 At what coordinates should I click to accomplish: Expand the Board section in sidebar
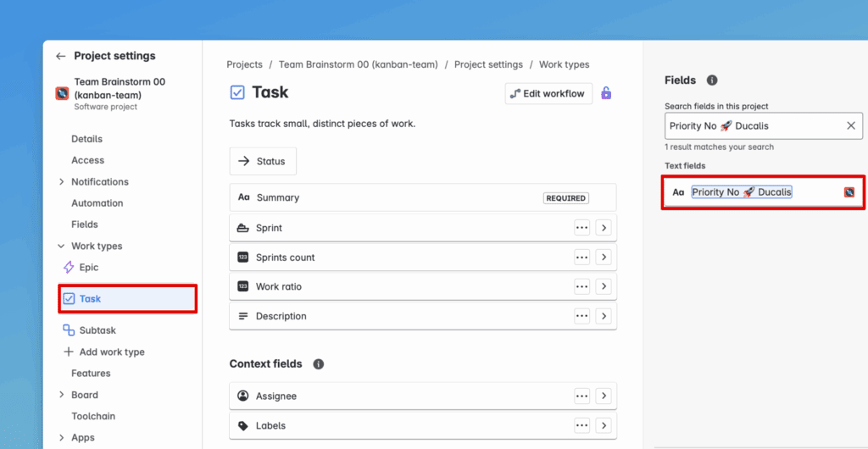click(x=61, y=395)
